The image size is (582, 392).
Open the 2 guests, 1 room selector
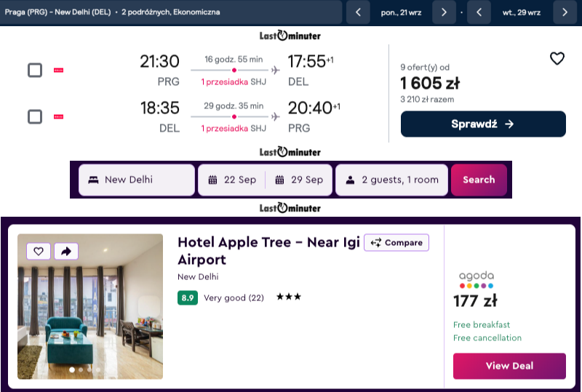[x=392, y=180]
